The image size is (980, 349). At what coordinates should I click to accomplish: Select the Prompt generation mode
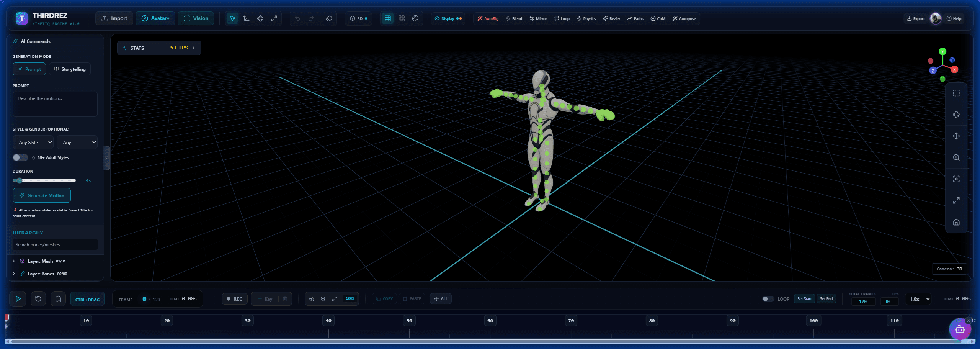(x=29, y=69)
